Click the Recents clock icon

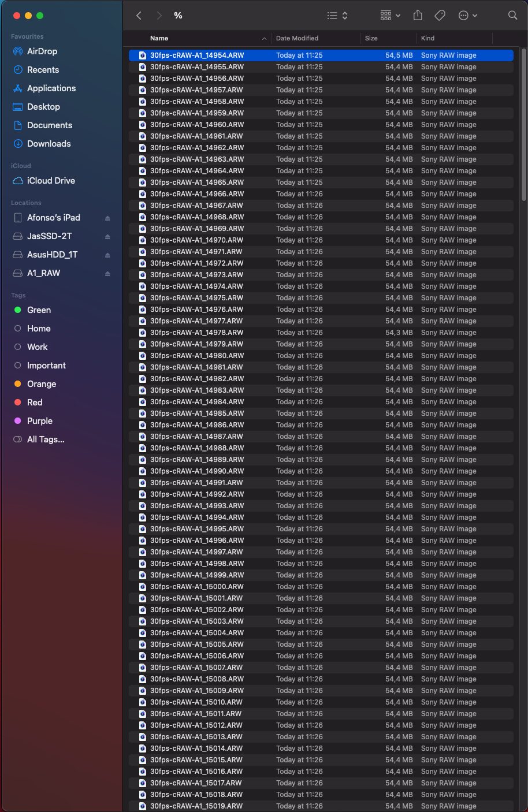(x=18, y=70)
